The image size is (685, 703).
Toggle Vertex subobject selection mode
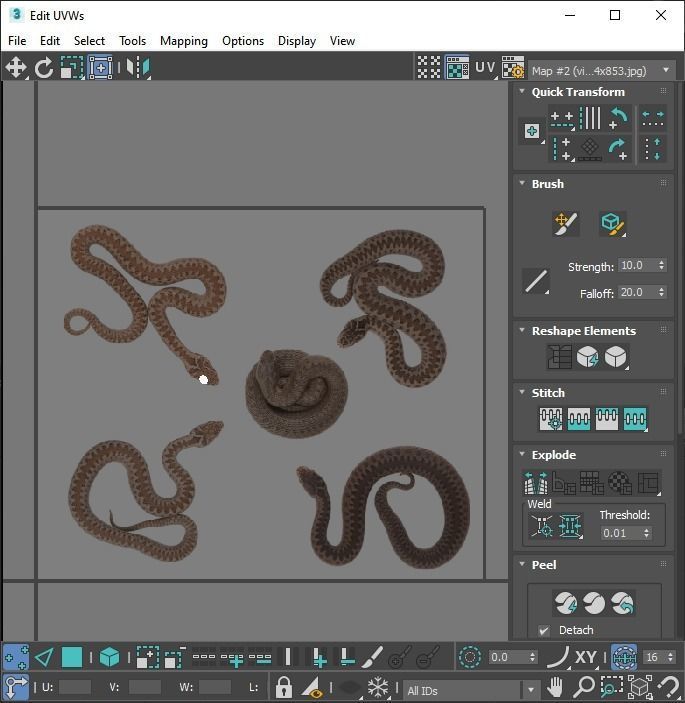pos(16,657)
